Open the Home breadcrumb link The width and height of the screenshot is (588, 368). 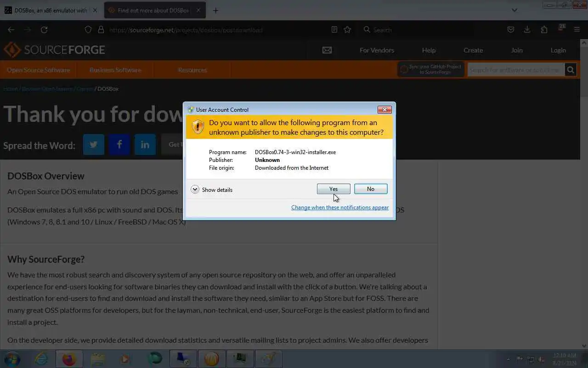[x=11, y=88]
